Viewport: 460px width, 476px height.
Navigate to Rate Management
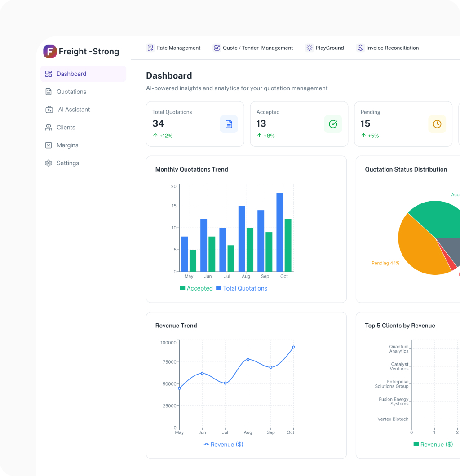click(173, 48)
